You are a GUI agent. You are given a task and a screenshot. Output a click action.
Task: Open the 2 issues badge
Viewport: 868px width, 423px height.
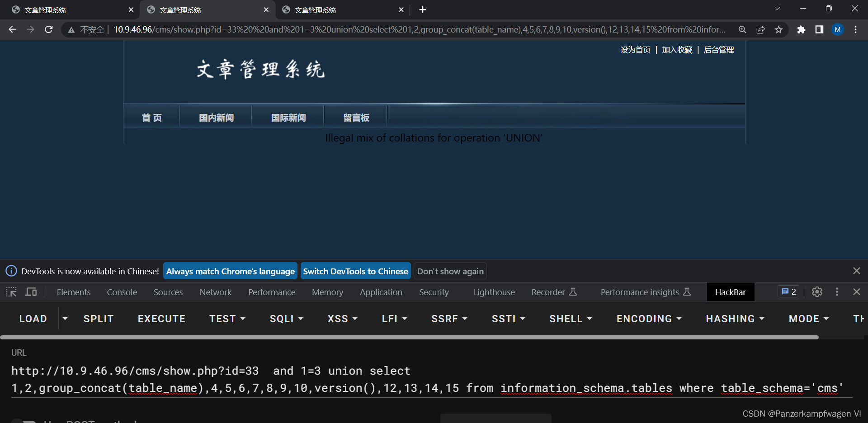(789, 291)
